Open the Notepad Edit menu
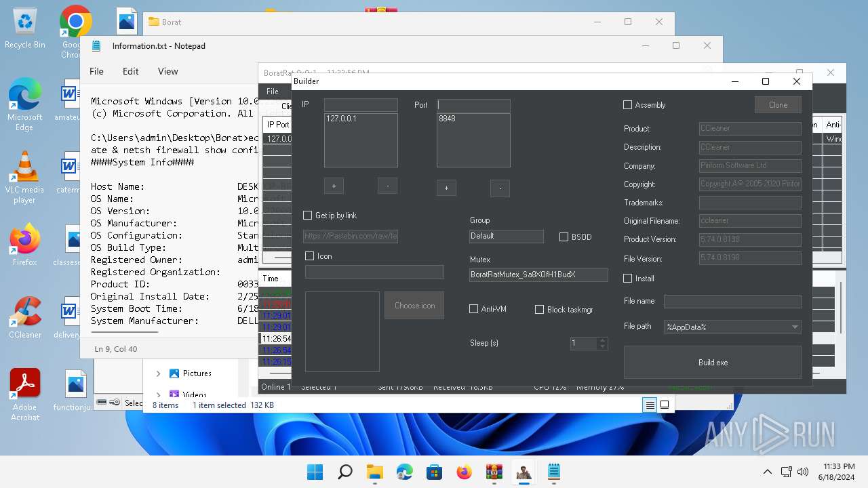This screenshot has height=488, width=868. click(131, 71)
